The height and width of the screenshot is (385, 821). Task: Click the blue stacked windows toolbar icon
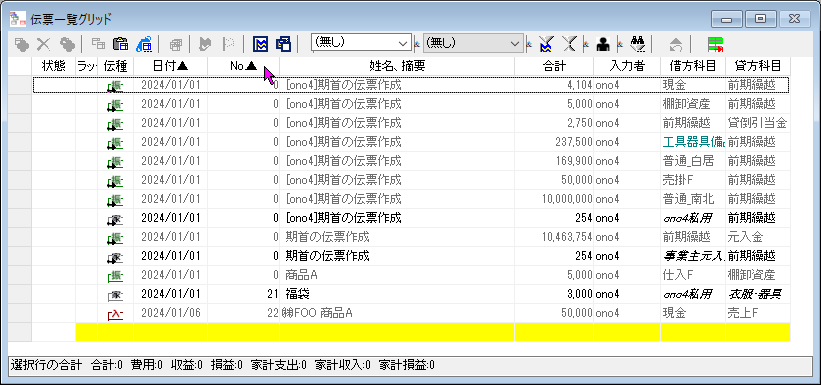(x=283, y=44)
